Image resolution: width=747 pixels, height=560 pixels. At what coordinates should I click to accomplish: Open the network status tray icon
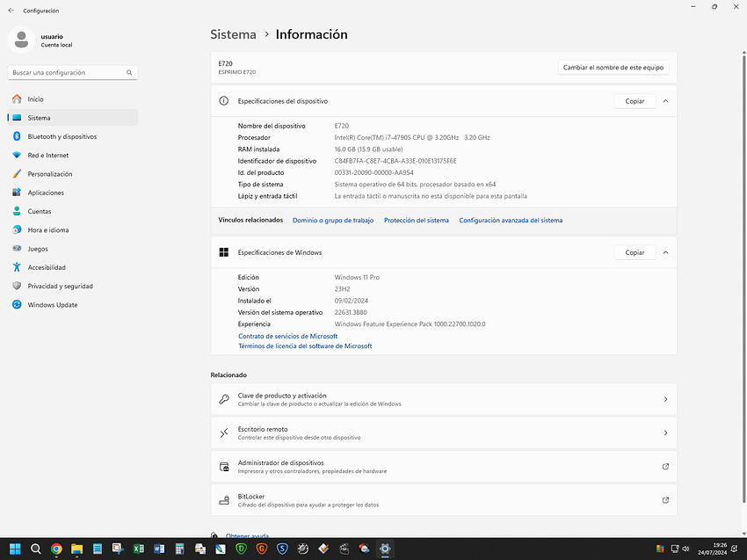coord(675,549)
